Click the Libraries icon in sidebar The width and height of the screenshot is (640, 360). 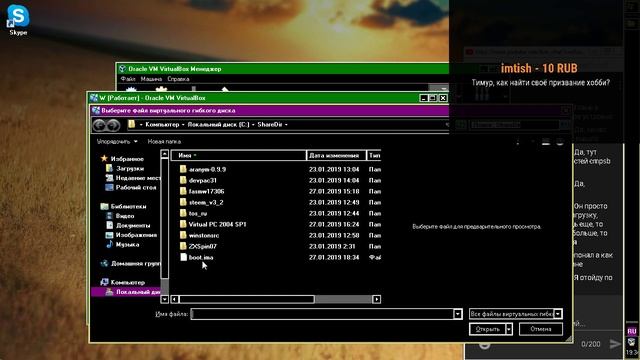[x=104, y=206]
